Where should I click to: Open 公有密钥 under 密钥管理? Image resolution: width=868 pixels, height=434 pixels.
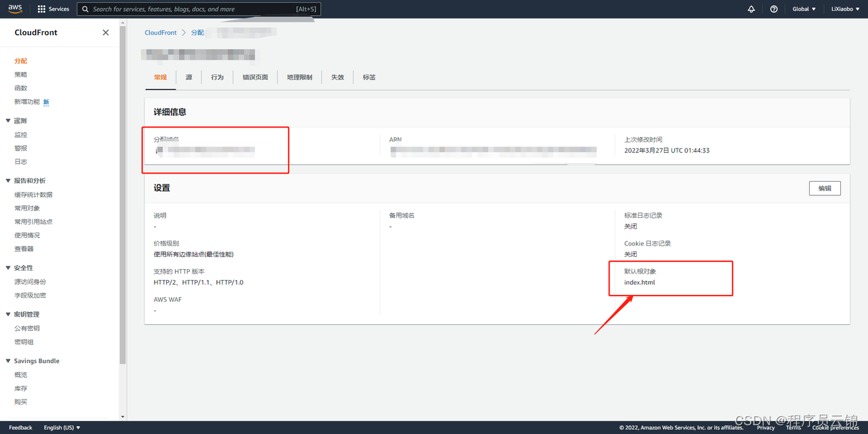pyautogui.click(x=27, y=328)
